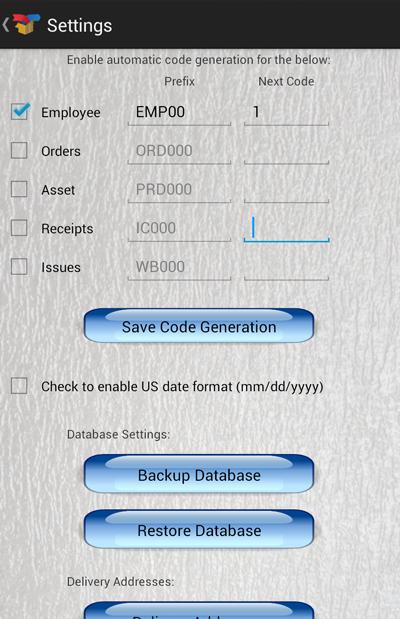The image size is (400, 619).
Task: Enable the Asset code generation checkbox
Action: pos(19,189)
